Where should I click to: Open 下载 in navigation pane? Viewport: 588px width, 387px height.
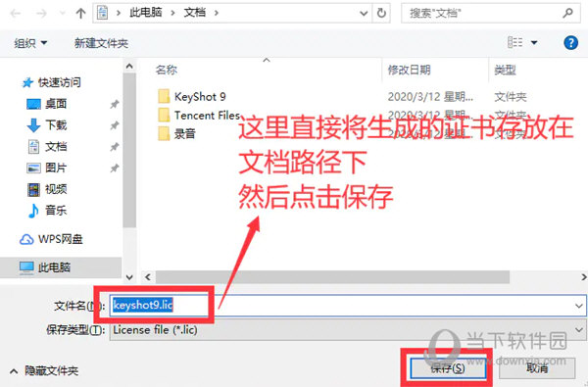tap(46, 125)
